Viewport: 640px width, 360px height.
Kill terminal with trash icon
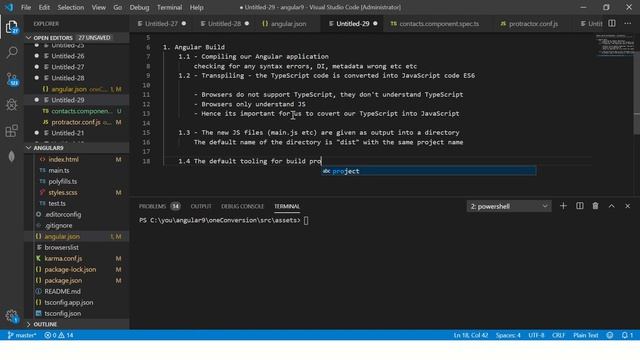pyautogui.click(x=596, y=206)
